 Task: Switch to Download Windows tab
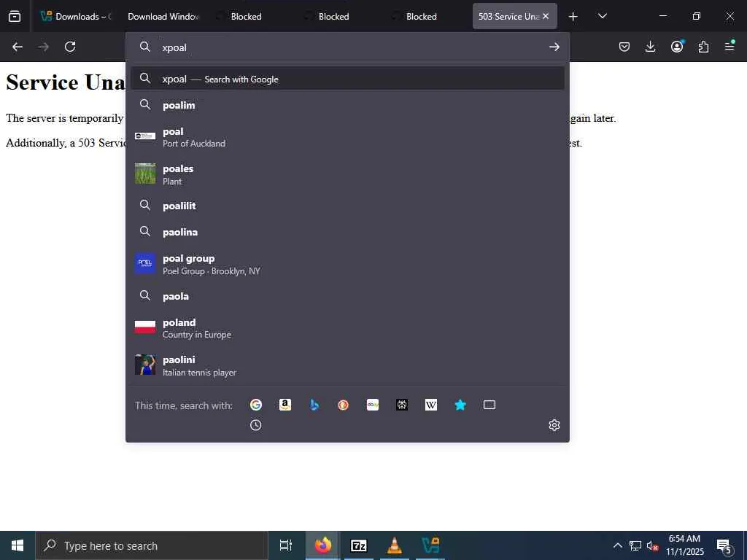tap(163, 17)
